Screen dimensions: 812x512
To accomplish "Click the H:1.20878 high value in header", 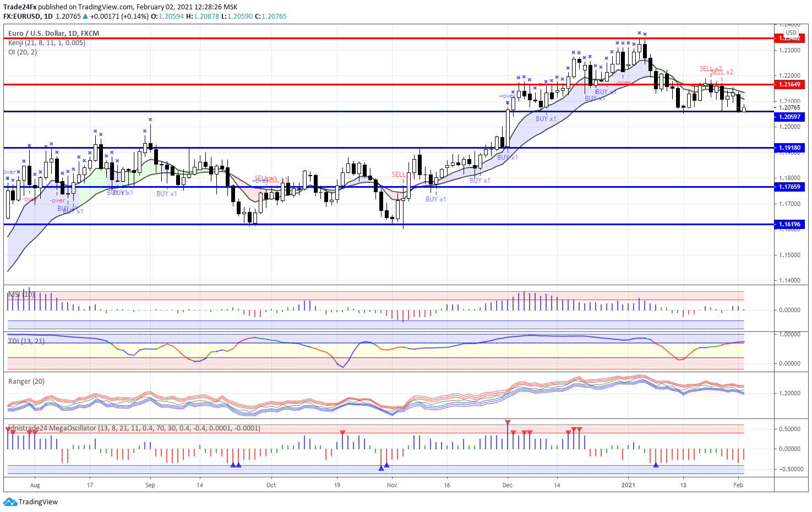I will tap(203, 16).
